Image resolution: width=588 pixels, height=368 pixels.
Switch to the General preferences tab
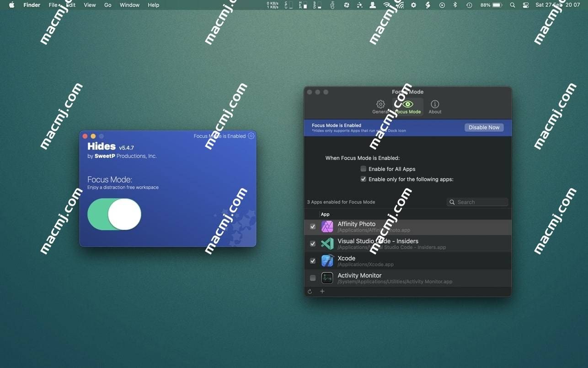(x=380, y=107)
